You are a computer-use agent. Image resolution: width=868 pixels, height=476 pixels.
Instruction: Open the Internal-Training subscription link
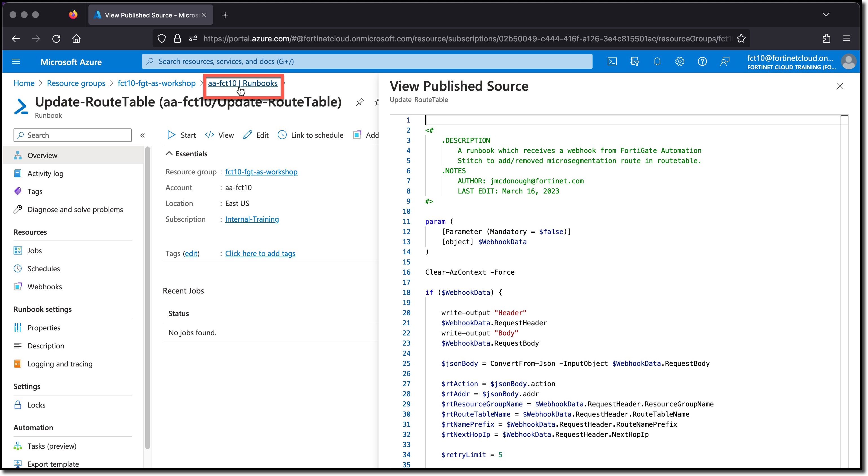tap(252, 219)
